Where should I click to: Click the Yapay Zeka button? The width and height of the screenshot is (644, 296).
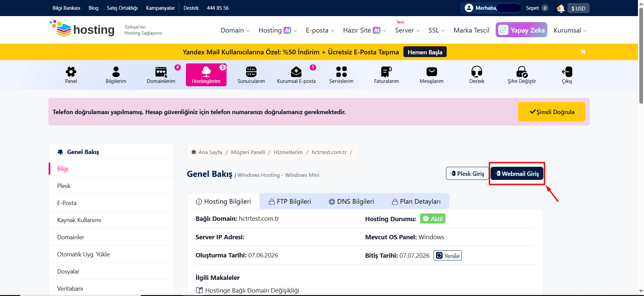[522, 30]
